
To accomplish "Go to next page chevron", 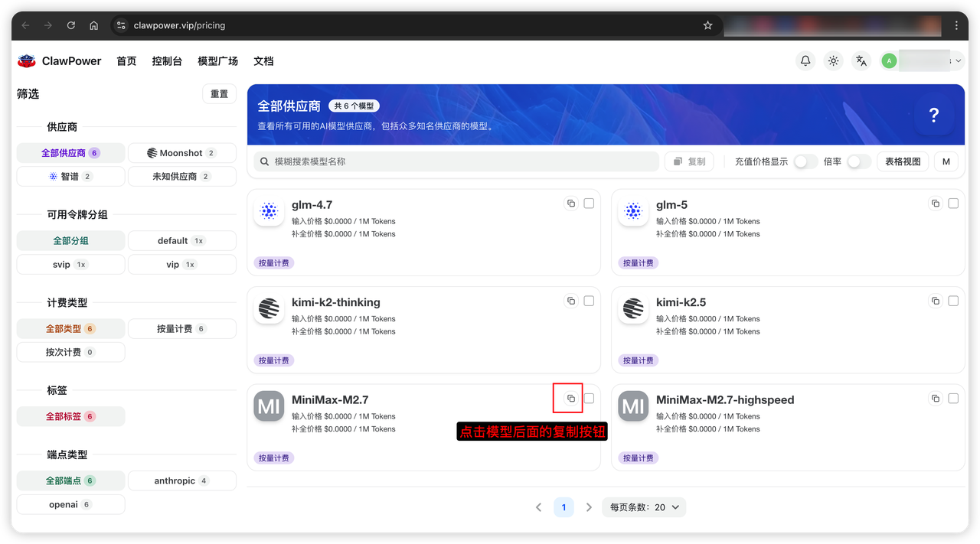I will point(589,507).
